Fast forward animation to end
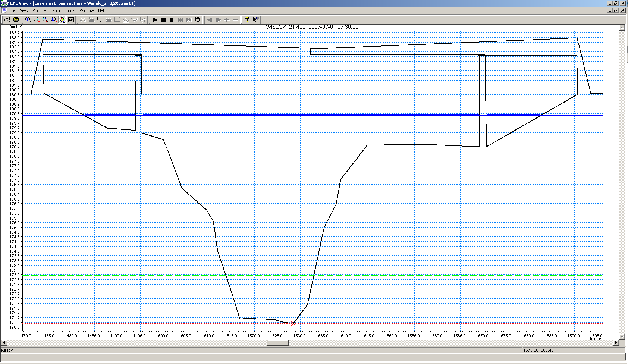The height and width of the screenshot is (364, 628). pyautogui.click(x=189, y=19)
